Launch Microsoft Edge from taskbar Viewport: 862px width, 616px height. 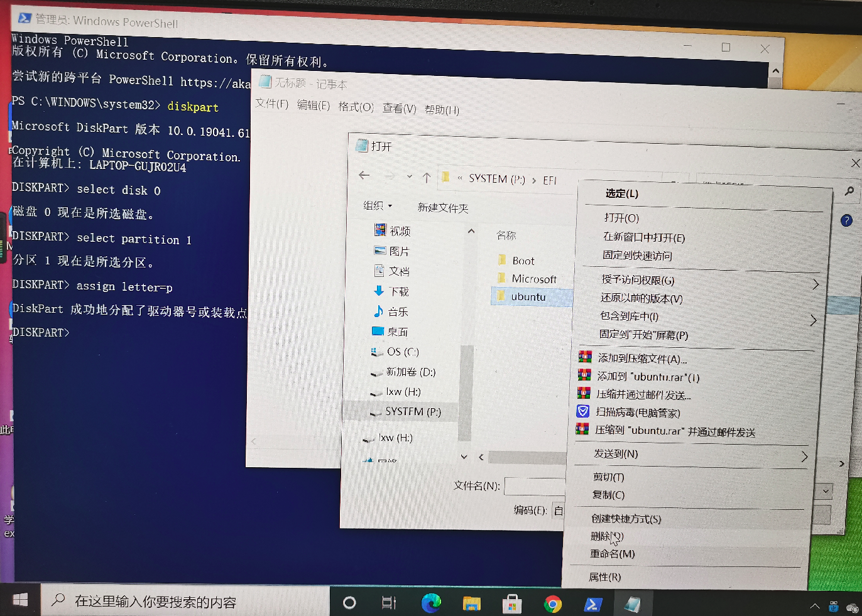(430, 603)
